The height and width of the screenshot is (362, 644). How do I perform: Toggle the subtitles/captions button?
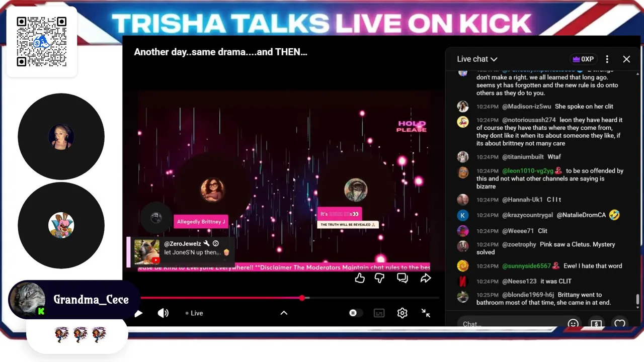point(379,313)
